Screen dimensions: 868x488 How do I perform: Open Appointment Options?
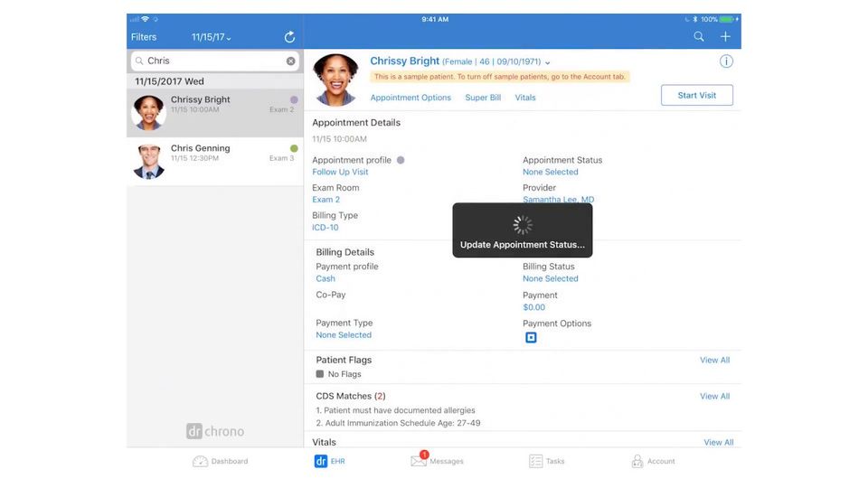(410, 98)
